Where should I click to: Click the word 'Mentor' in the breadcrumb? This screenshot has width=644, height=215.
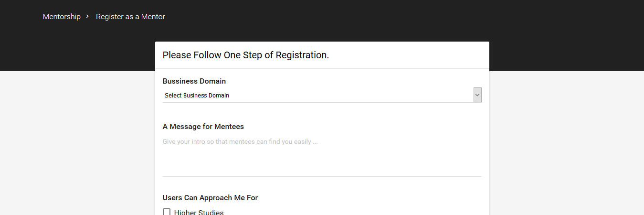pyautogui.click(x=153, y=17)
